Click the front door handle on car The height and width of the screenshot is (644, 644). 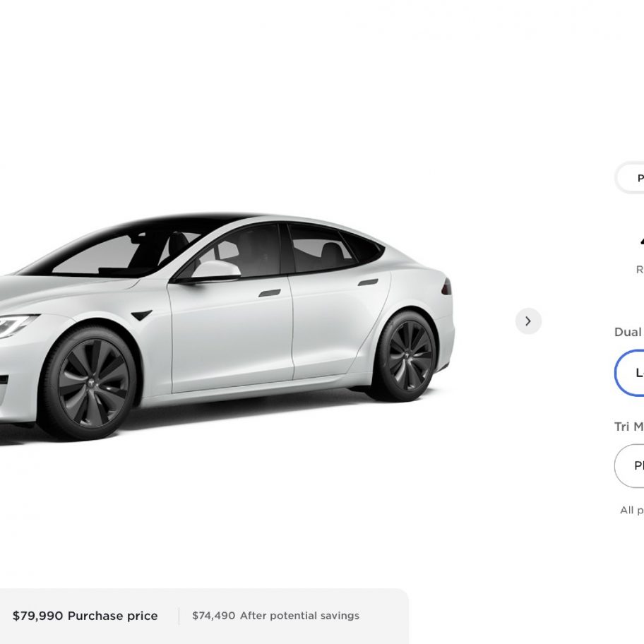point(270,293)
